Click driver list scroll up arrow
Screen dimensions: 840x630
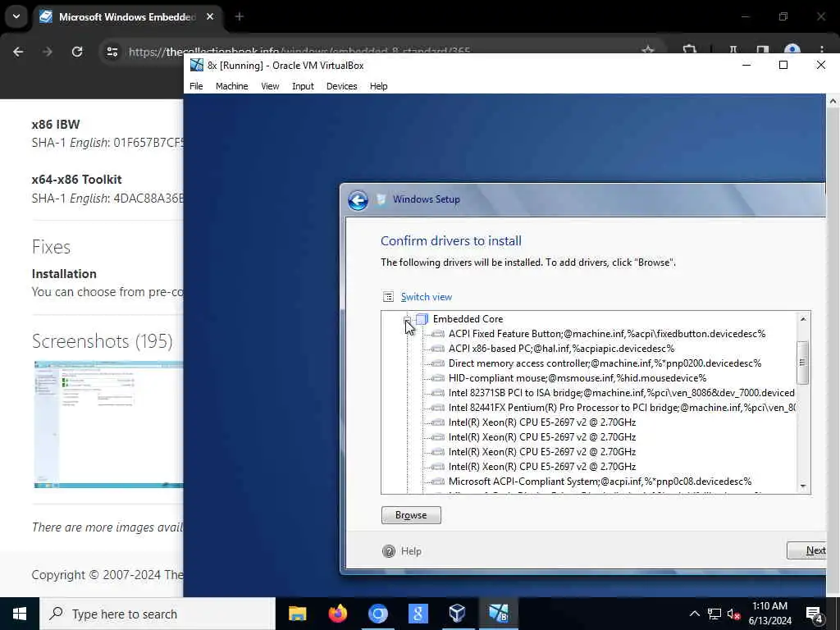(802, 319)
